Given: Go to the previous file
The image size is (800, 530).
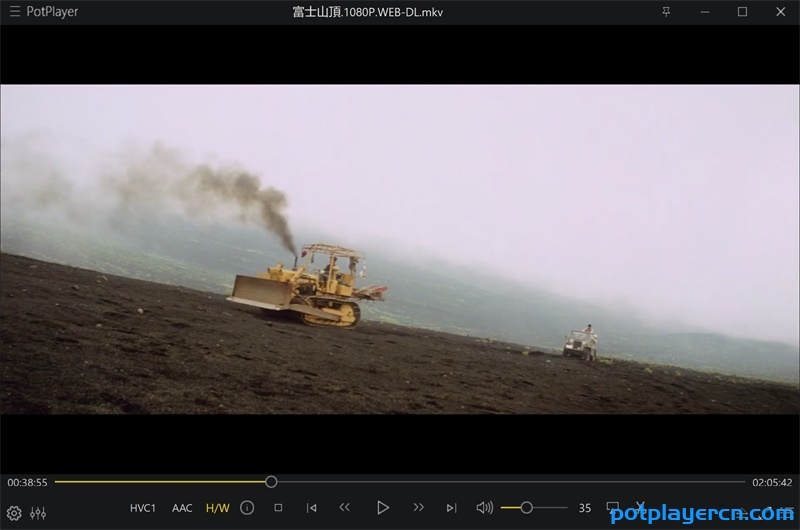Looking at the screenshot, I should pos(311,508).
